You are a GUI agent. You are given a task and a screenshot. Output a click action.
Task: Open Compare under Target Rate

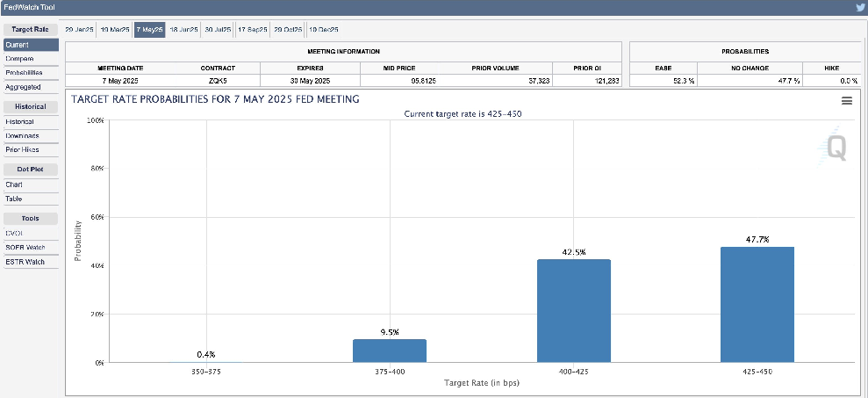coord(19,58)
